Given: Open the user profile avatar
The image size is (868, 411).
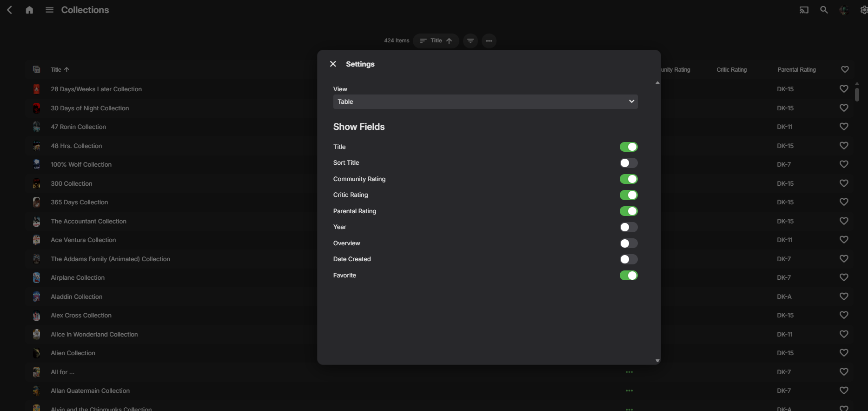Looking at the screenshot, I should click(844, 10).
